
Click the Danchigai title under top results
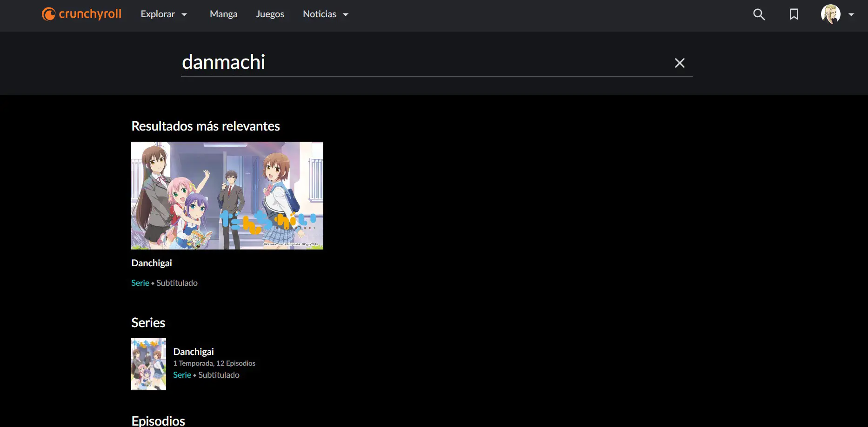point(152,263)
